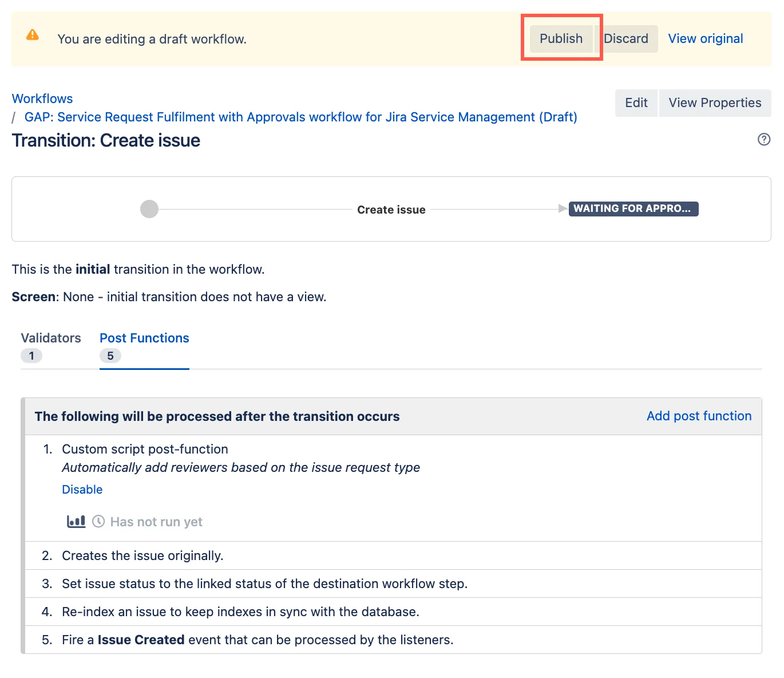
Task: Switch to the Validators tab
Action: coord(51,346)
